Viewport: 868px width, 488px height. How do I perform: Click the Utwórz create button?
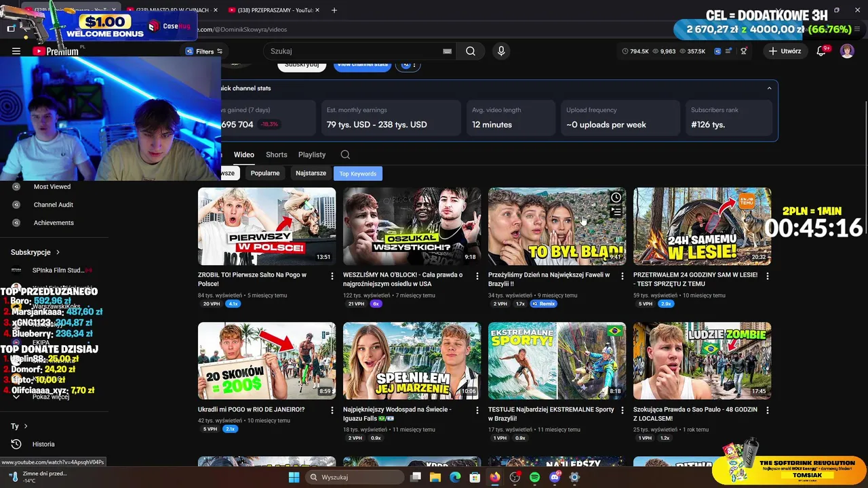pyautogui.click(x=785, y=51)
